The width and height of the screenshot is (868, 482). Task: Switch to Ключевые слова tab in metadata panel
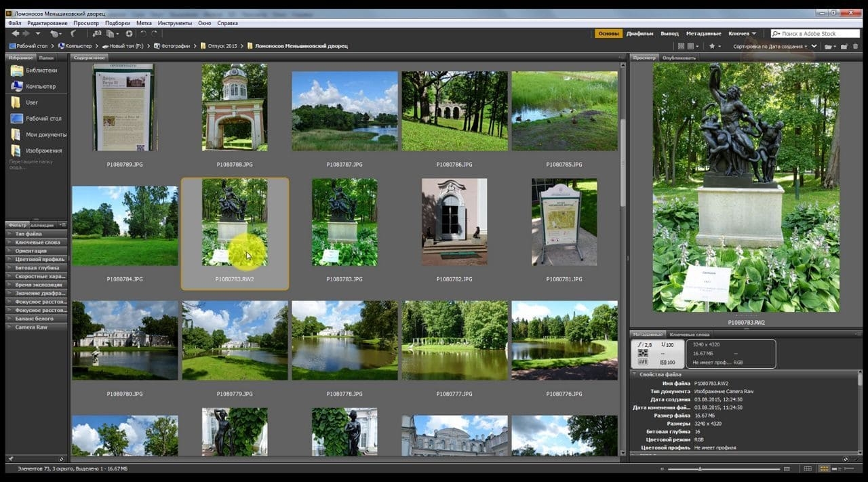click(x=689, y=335)
